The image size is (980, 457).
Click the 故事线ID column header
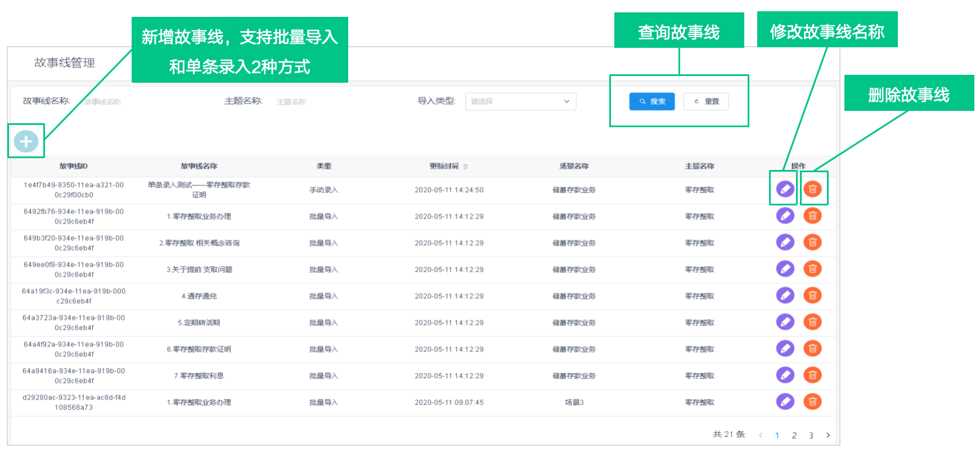tap(74, 166)
